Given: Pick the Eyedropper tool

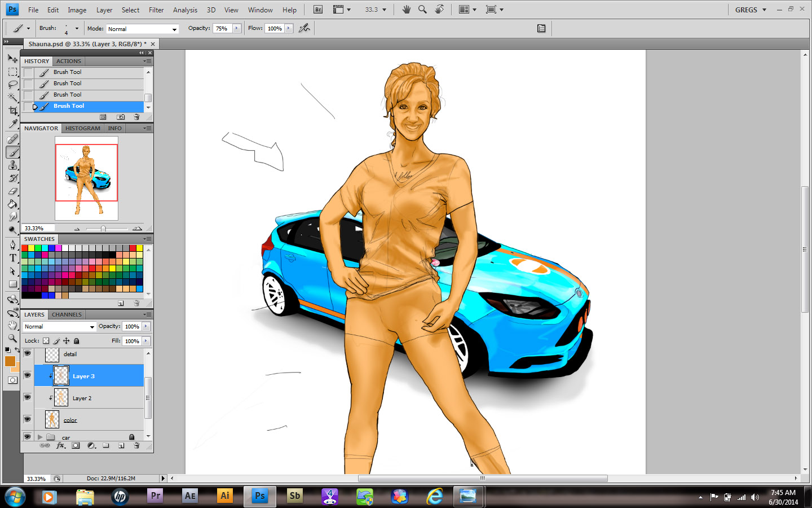Looking at the screenshot, I should pos(12,124).
